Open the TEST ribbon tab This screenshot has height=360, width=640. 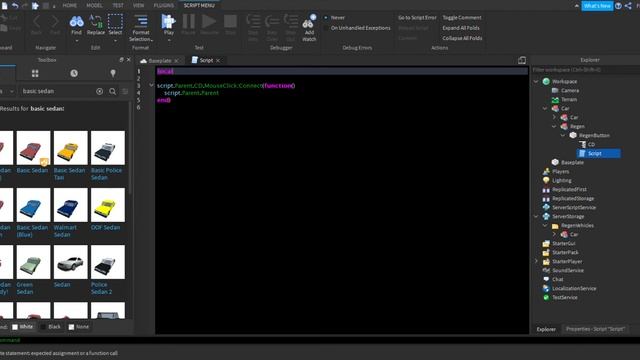point(118,5)
